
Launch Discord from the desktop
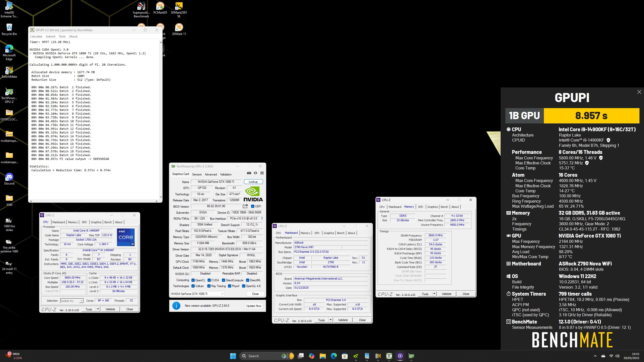[x=9, y=179]
